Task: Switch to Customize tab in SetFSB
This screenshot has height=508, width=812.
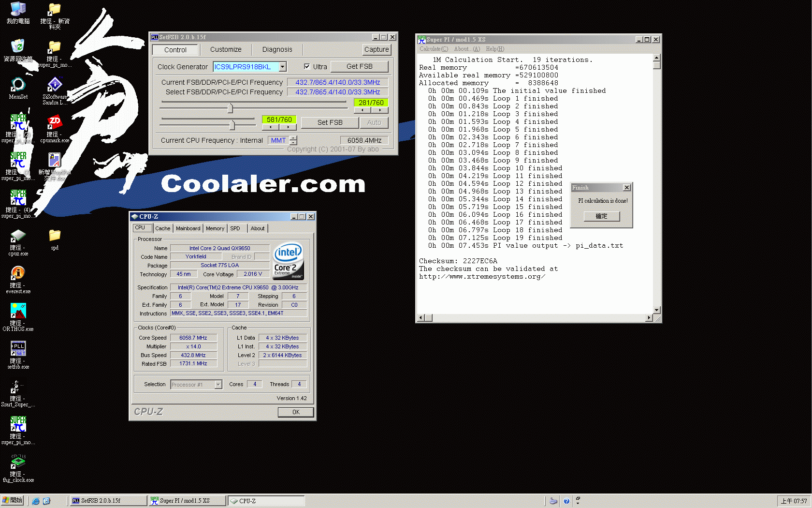Action: (x=226, y=49)
